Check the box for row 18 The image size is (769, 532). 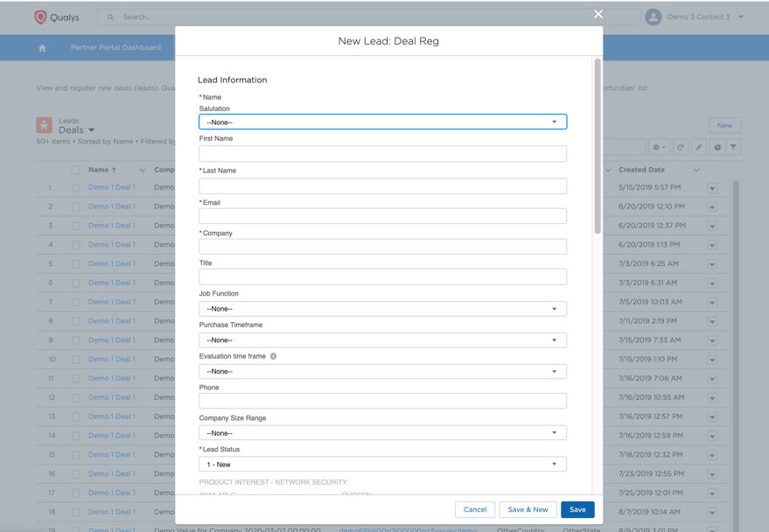pyautogui.click(x=75, y=513)
